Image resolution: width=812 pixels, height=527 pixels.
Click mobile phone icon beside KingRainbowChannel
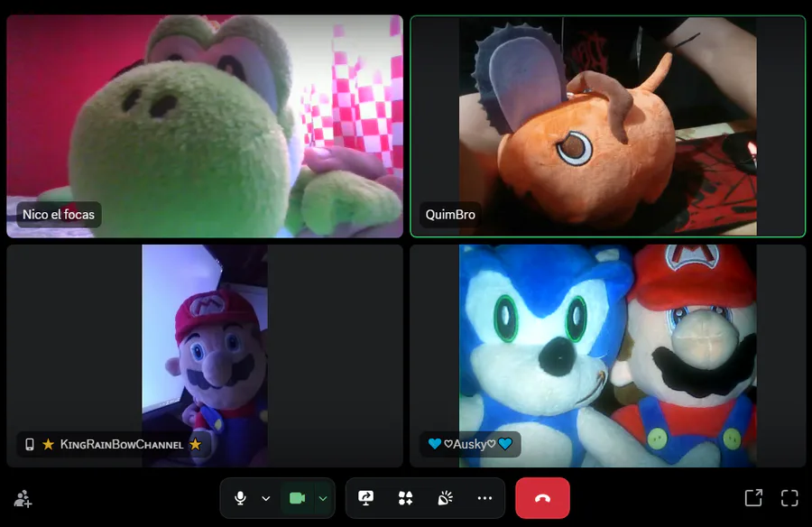tap(30, 444)
